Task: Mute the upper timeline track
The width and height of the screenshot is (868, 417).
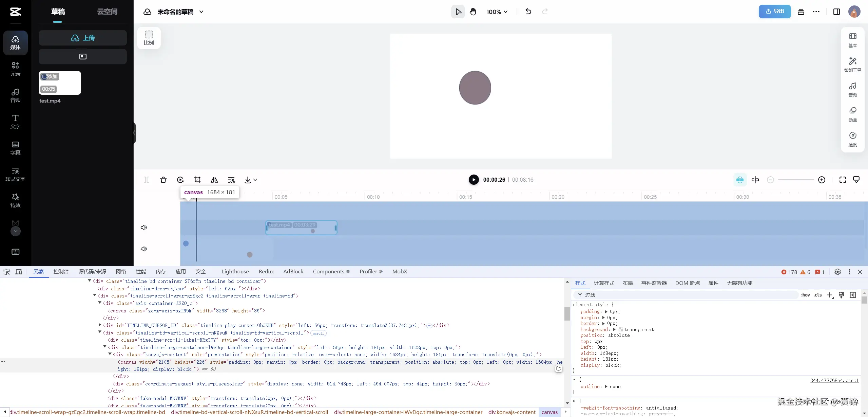Action: [x=143, y=227]
